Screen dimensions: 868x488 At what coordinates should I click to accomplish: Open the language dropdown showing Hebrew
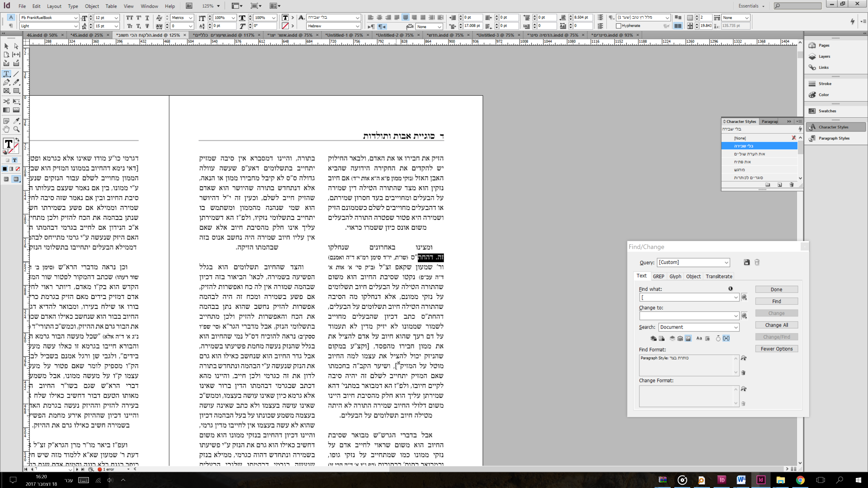point(358,26)
